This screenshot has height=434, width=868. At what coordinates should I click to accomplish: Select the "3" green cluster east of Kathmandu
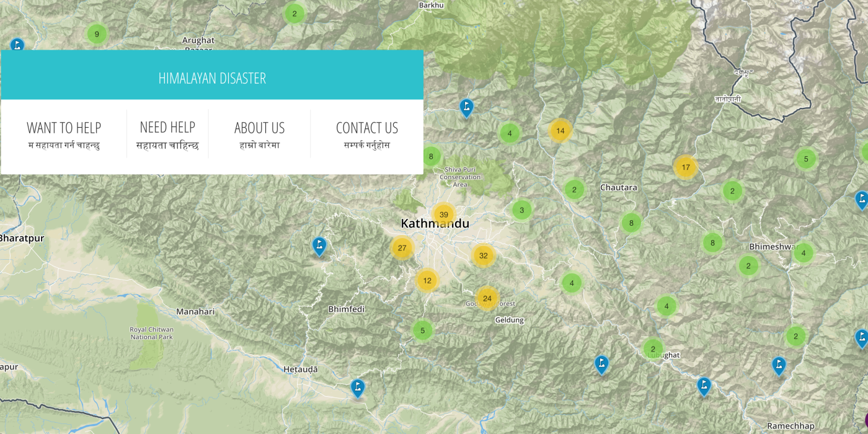(521, 210)
